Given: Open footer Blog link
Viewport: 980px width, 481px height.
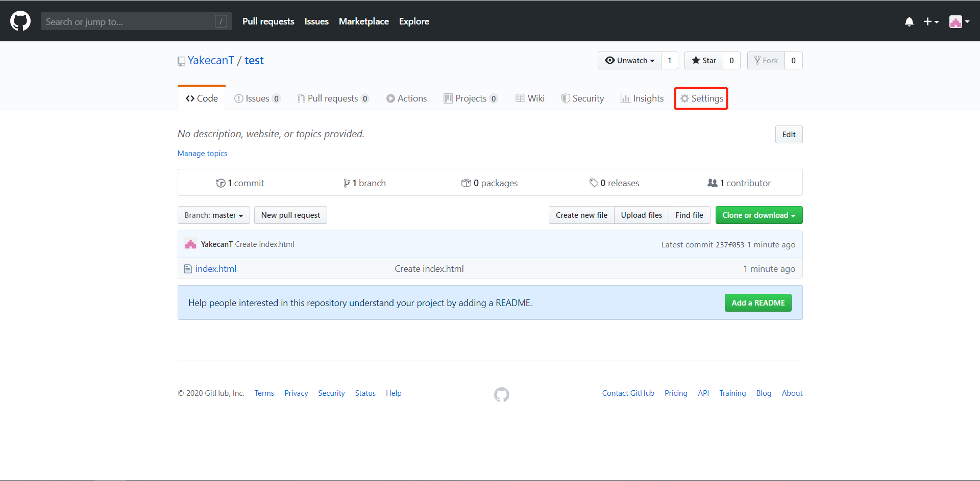Looking at the screenshot, I should (764, 393).
